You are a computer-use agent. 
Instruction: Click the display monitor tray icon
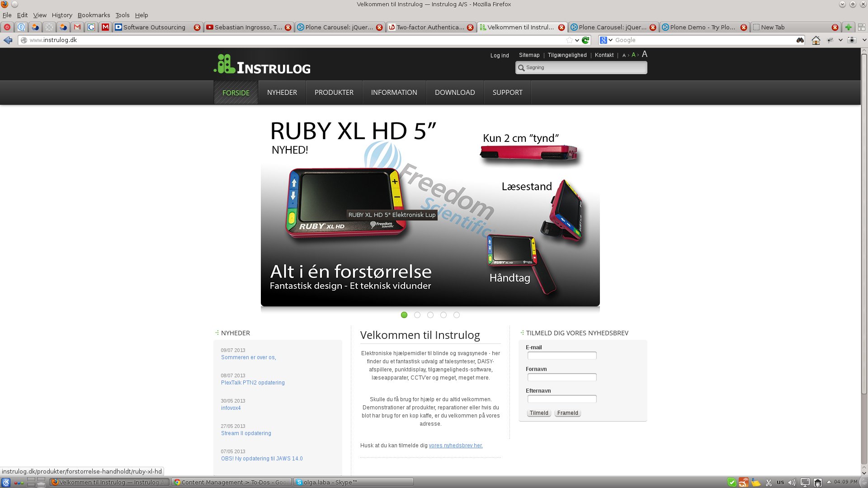(805, 483)
